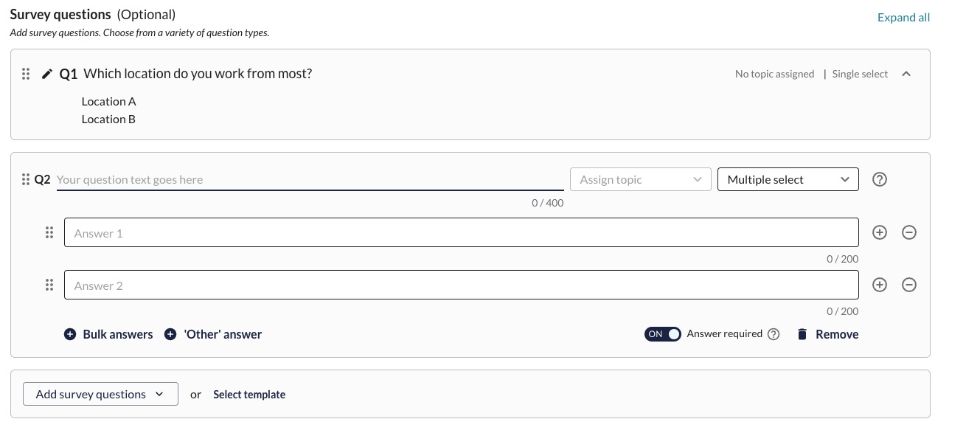
Task: Click into the Q2 question text field
Action: [x=310, y=179]
